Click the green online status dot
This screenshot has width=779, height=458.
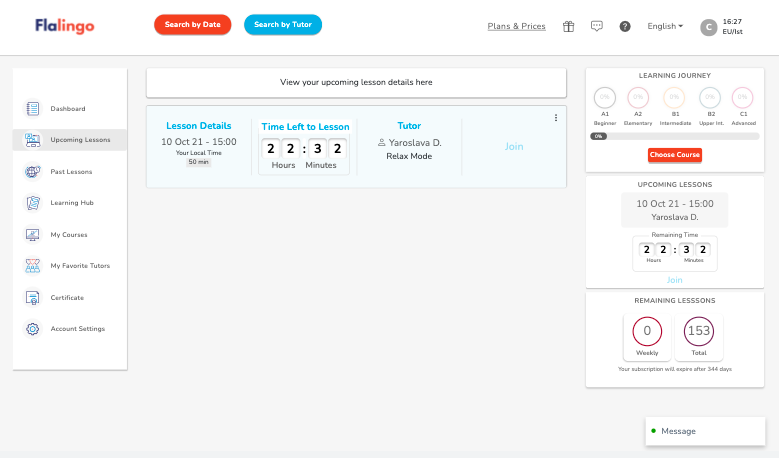coord(654,431)
